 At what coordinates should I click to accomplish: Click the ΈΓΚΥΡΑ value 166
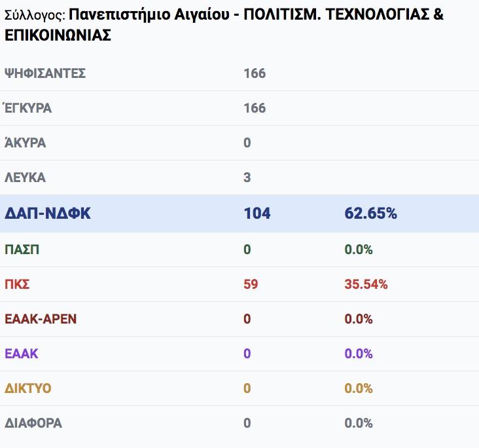click(255, 108)
